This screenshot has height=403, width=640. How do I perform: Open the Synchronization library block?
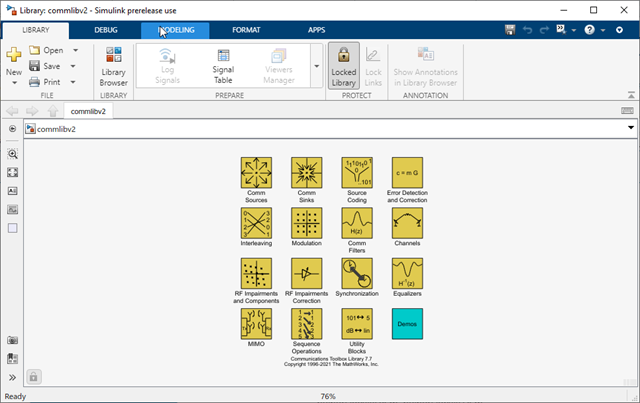pyautogui.click(x=357, y=273)
